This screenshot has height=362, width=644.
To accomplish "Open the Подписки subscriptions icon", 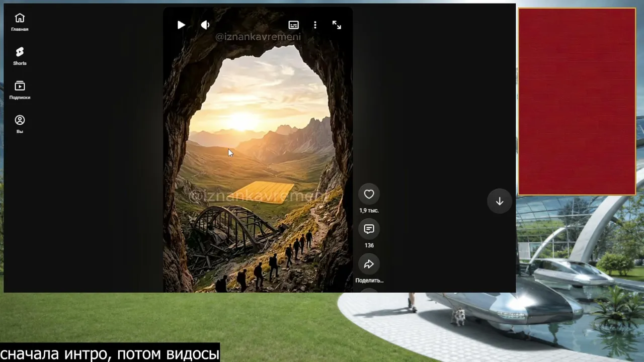I will click(20, 86).
